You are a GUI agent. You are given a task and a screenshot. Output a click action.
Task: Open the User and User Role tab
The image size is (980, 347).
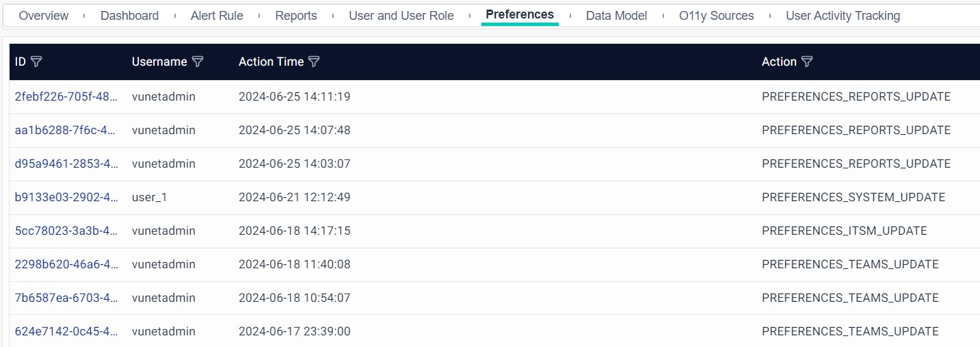(401, 16)
